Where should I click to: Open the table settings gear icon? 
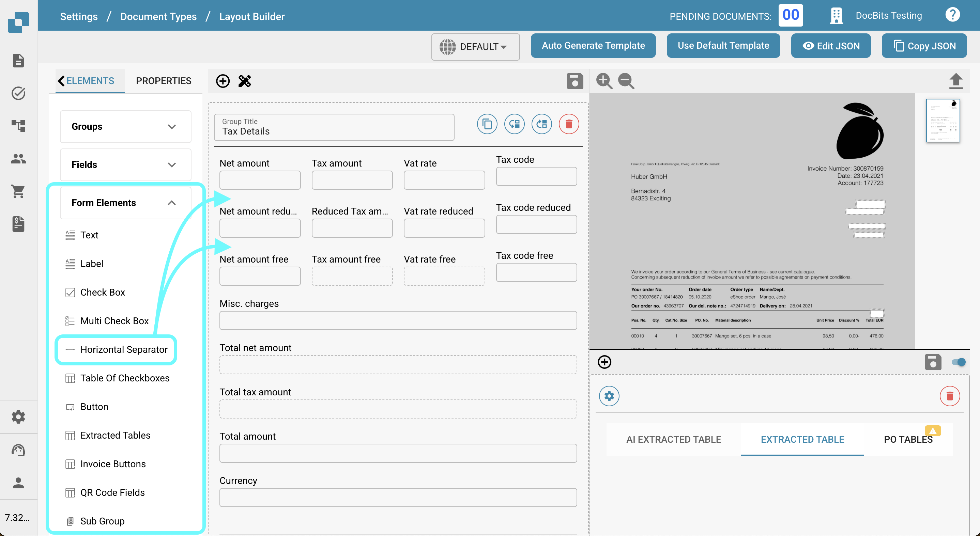pos(609,396)
